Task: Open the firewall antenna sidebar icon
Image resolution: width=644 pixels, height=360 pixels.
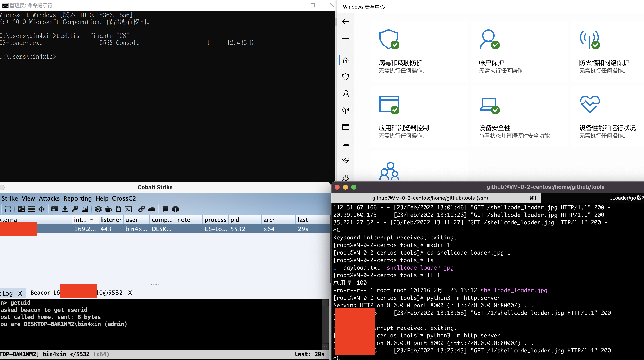Action: (346, 110)
